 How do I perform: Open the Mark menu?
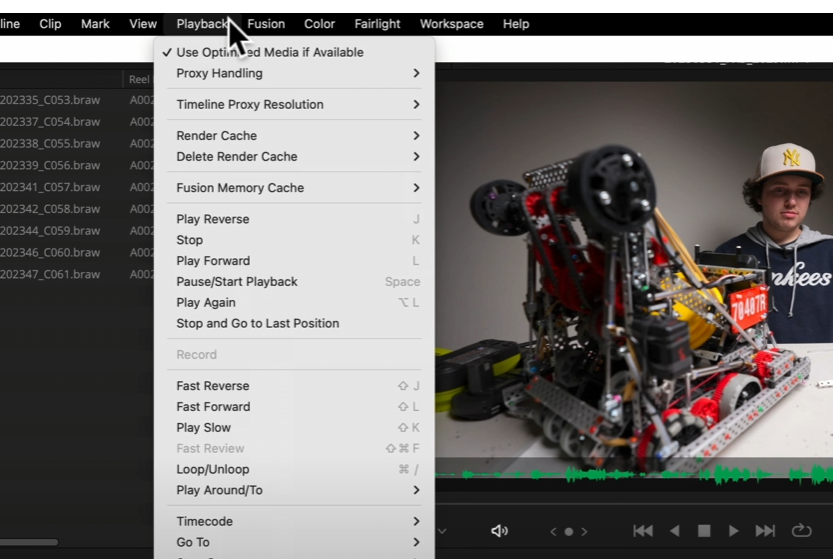[x=95, y=24]
